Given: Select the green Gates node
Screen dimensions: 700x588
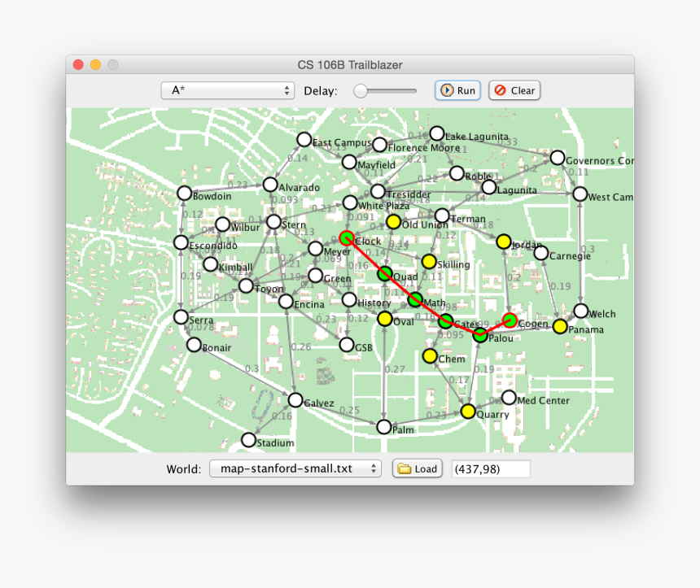Looking at the screenshot, I should pyautogui.click(x=445, y=321).
